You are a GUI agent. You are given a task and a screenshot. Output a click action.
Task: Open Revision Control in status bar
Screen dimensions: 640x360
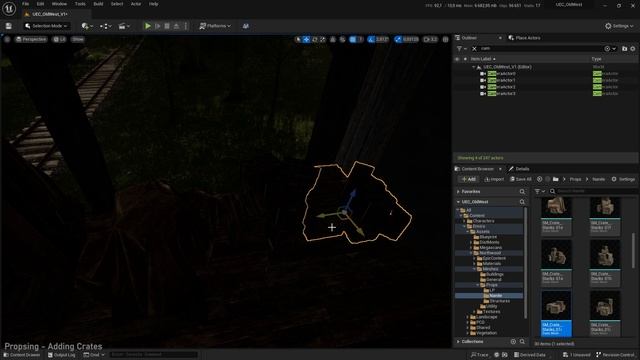[615, 355]
